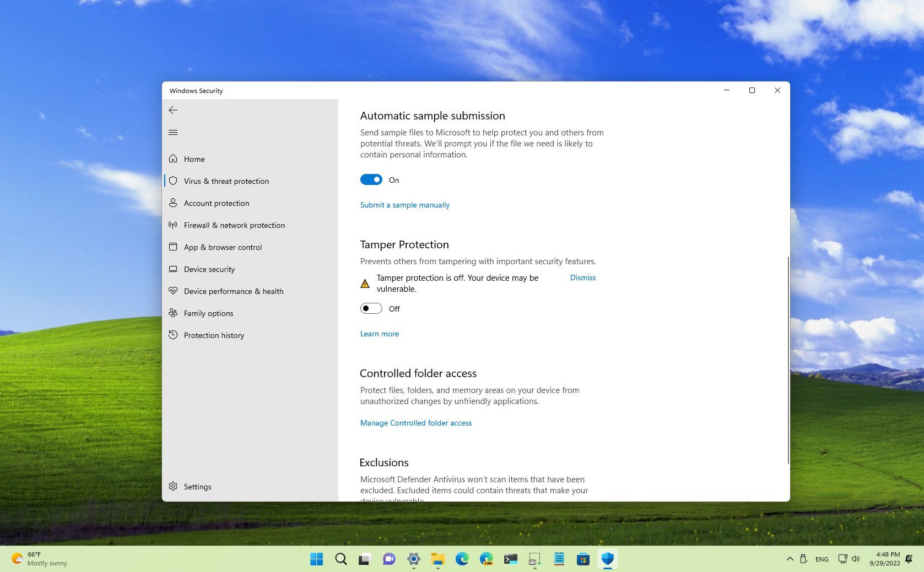Open the Start menu
Image resolution: width=924 pixels, height=572 pixels.
tap(316, 559)
